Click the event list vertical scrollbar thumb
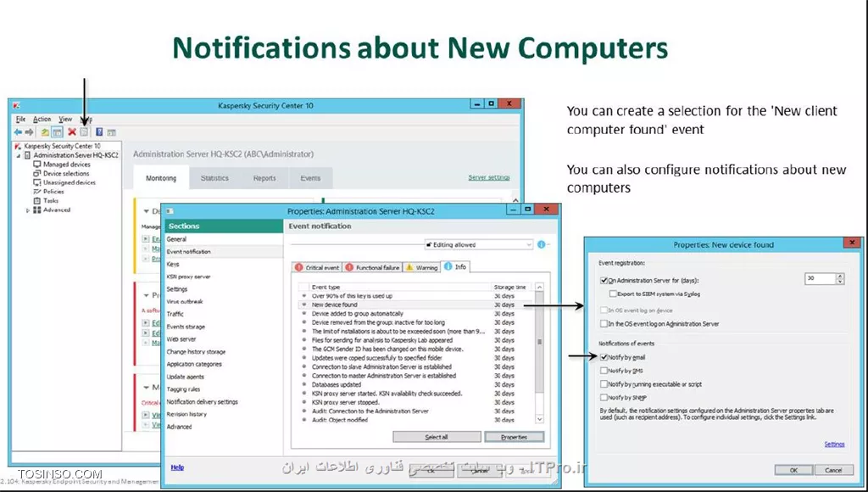 pos(540,342)
